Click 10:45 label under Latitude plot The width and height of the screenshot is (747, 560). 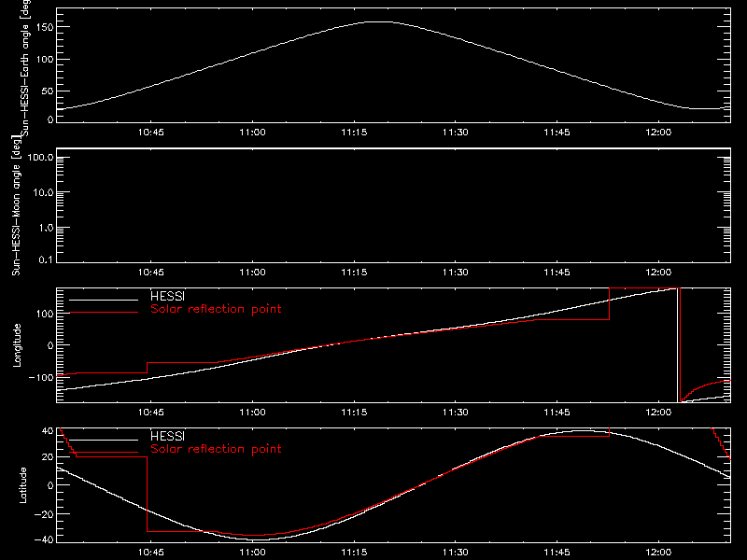(151, 553)
